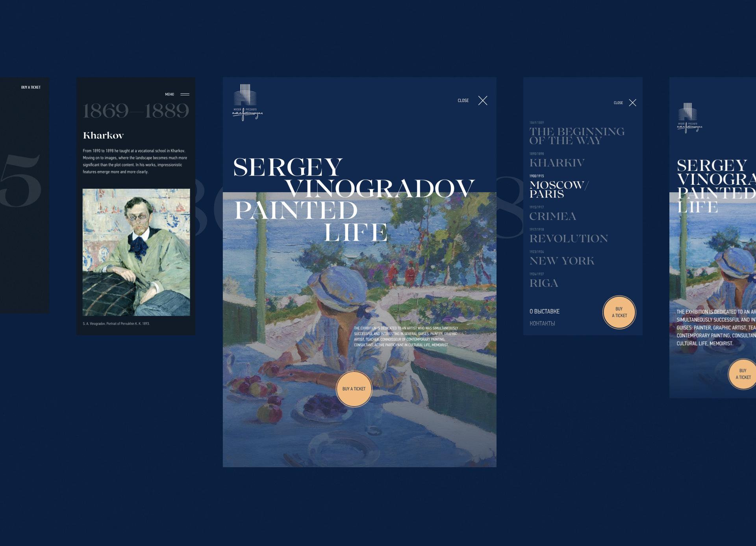Click the О ВЫСТАВКЕ link
The width and height of the screenshot is (756, 546).
click(x=545, y=311)
